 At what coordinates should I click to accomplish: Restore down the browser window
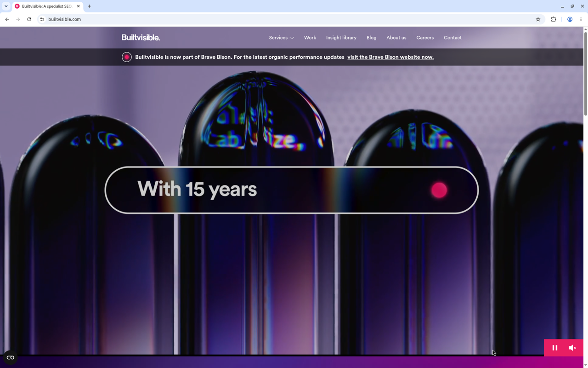click(x=572, y=6)
